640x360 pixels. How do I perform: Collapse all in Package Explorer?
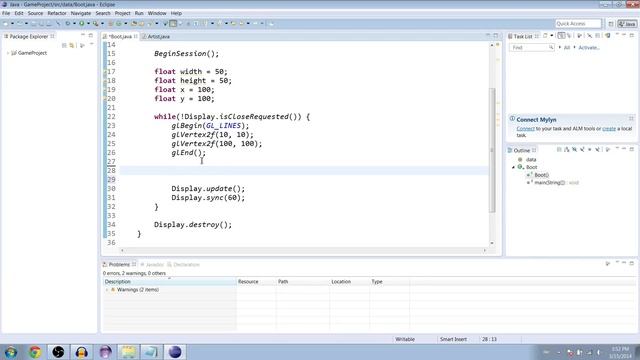pos(64,45)
